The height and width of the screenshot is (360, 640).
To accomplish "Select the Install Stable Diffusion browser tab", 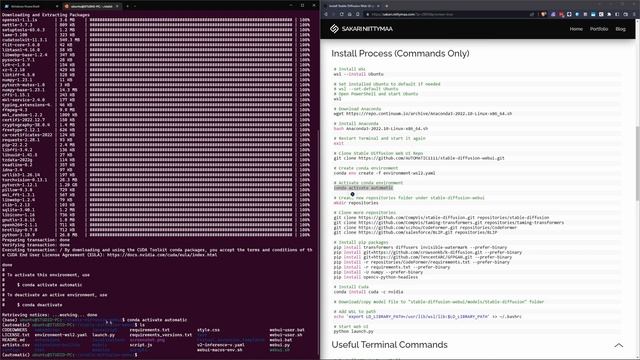I will pyautogui.click(x=352, y=6).
